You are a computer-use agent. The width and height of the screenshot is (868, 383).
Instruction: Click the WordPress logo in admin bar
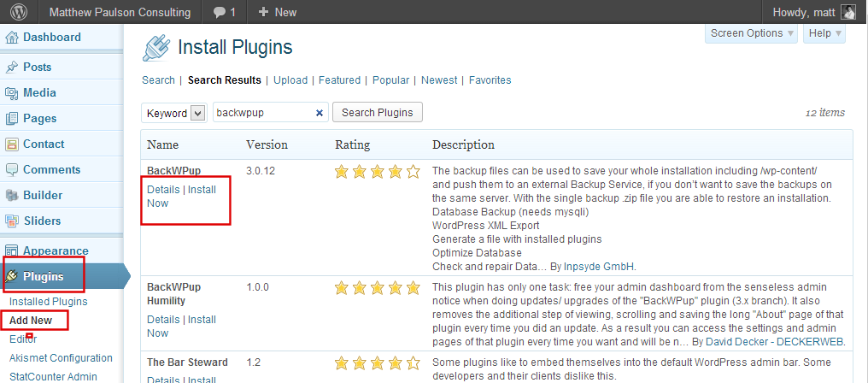pos(19,12)
